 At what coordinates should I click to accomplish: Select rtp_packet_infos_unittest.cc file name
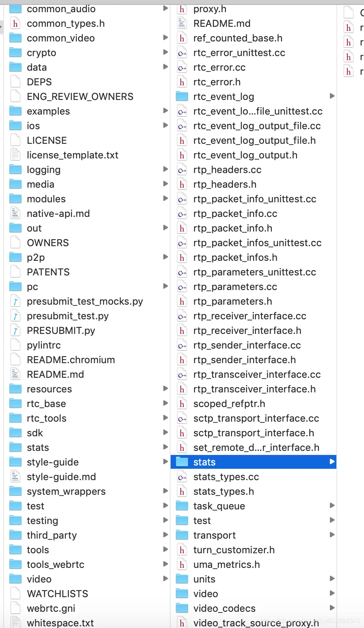tap(257, 243)
